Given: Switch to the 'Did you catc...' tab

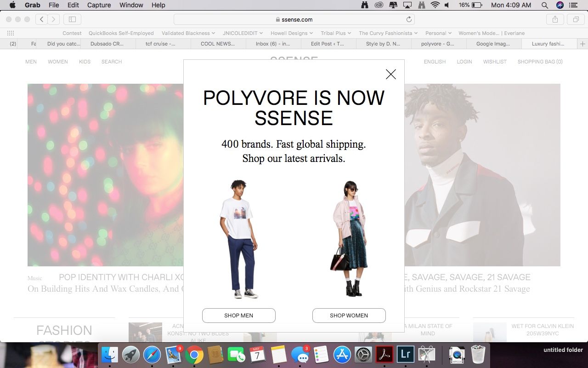Looking at the screenshot, I should coord(63,44).
